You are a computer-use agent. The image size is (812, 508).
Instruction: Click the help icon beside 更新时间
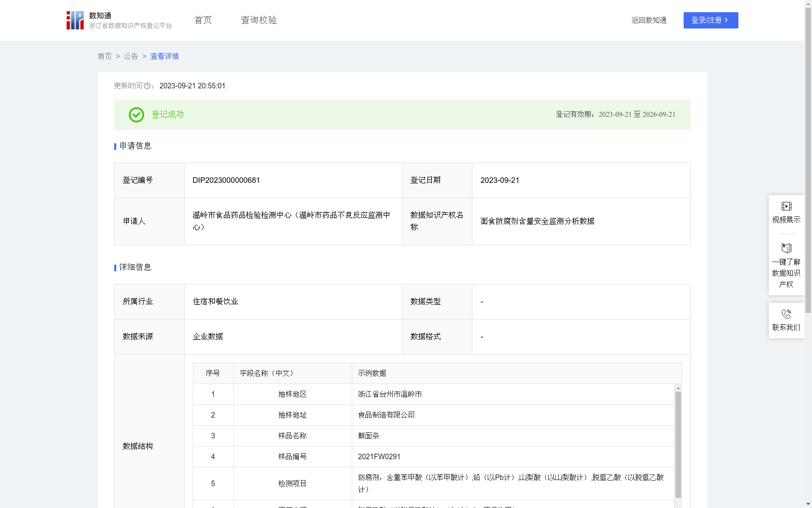click(x=147, y=86)
